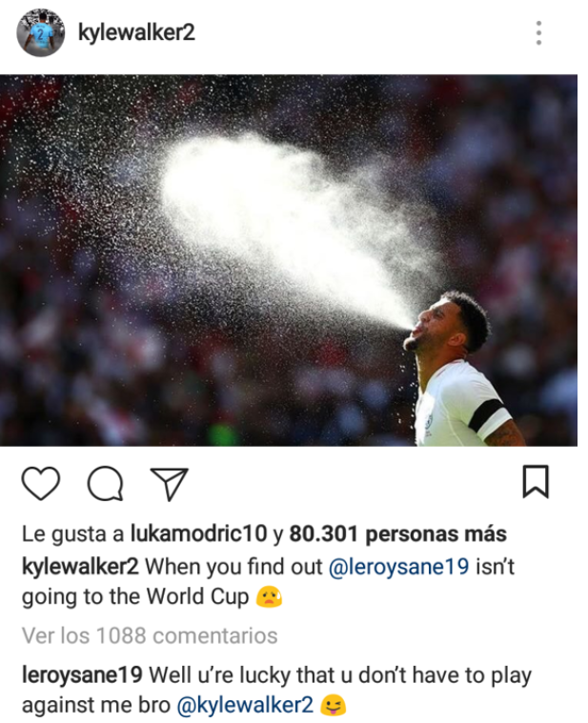Open kylewalker2 profile picture

41,32
